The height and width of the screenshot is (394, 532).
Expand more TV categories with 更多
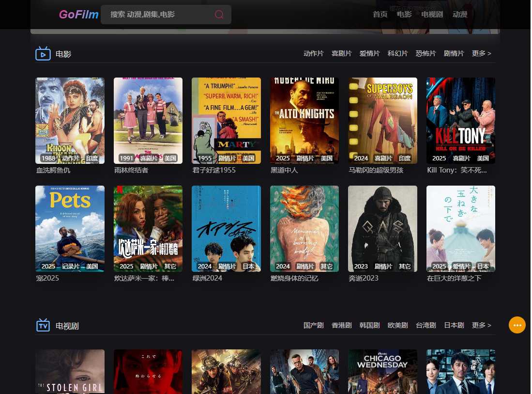tap(481, 325)
